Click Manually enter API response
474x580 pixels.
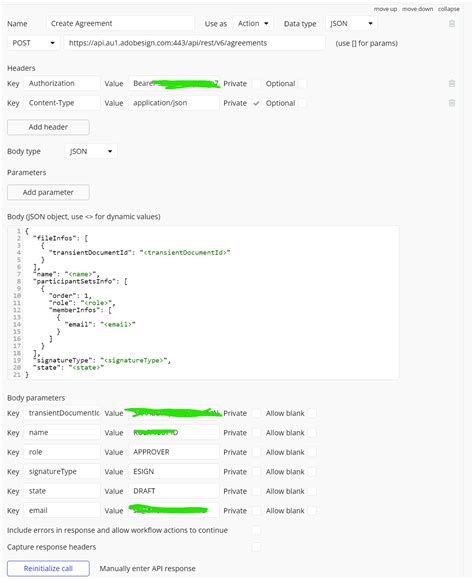click(x=147, y=569)
